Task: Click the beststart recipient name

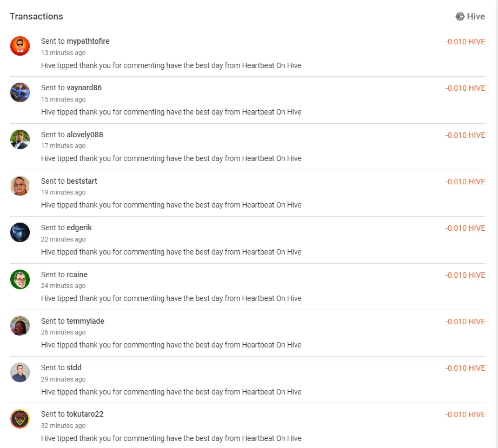Action: pyautogui.click(x=82, y=181)
